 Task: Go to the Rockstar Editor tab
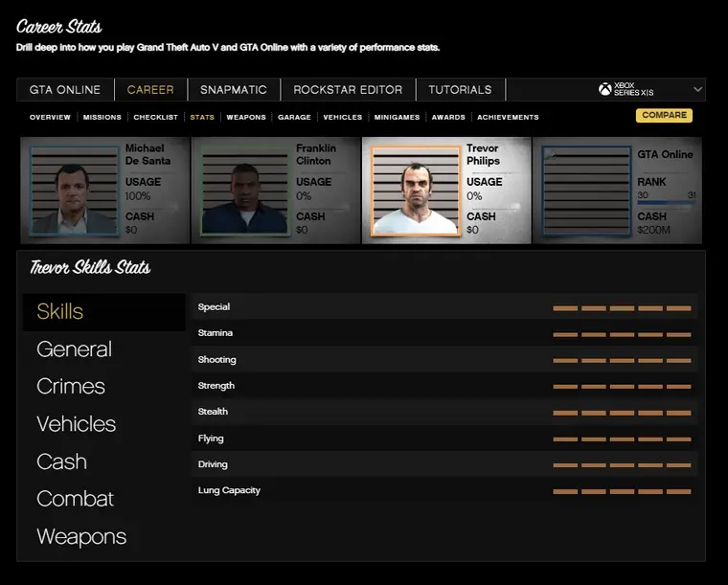pos(348,90)
